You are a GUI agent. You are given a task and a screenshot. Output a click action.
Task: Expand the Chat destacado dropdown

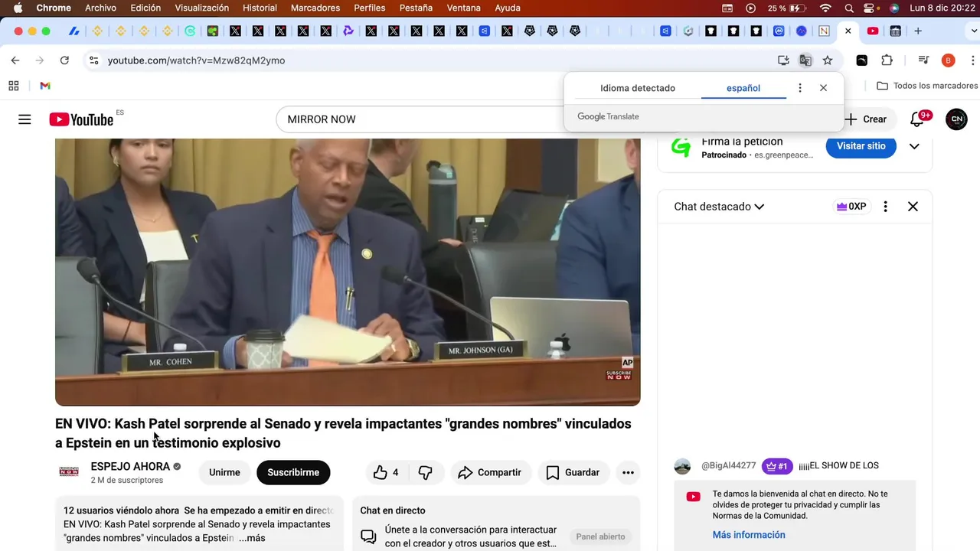point(719,207)
